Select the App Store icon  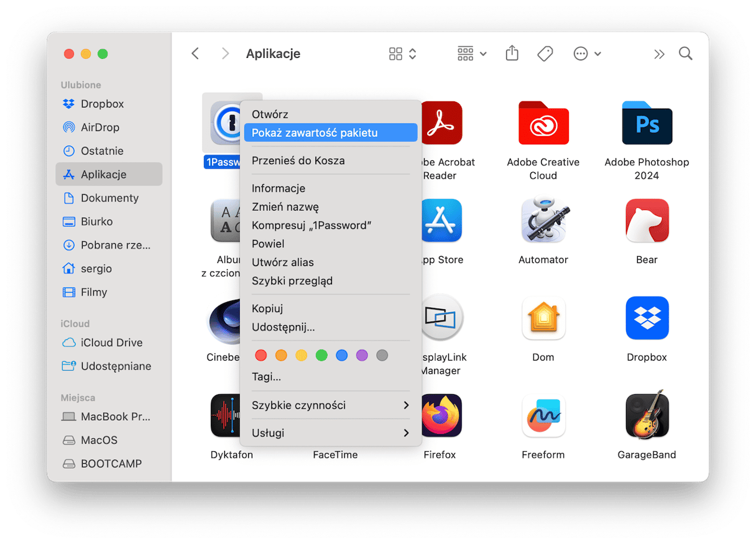coord(442,220)
